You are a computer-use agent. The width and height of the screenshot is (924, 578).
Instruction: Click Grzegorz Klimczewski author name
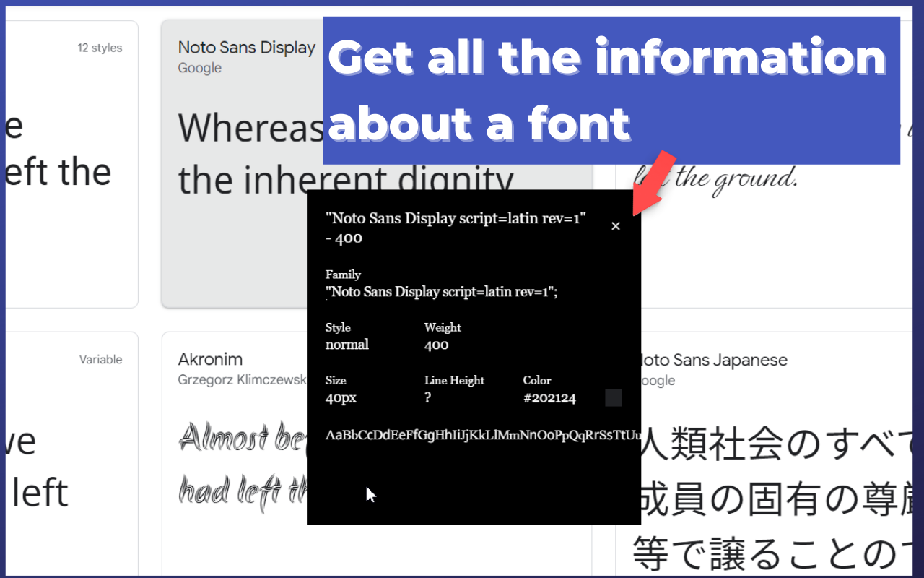click(x=242, y=380)
